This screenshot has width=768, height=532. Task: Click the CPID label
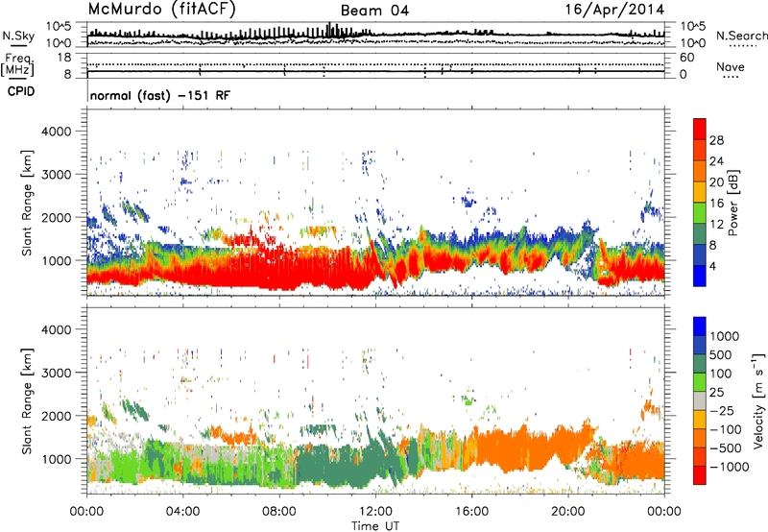point(21,91)
